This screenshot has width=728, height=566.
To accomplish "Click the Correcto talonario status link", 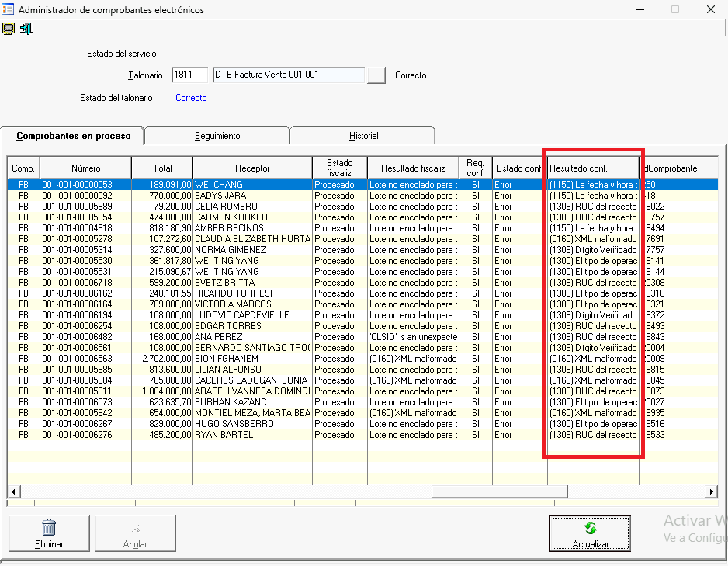I will [x=191, y=98].
